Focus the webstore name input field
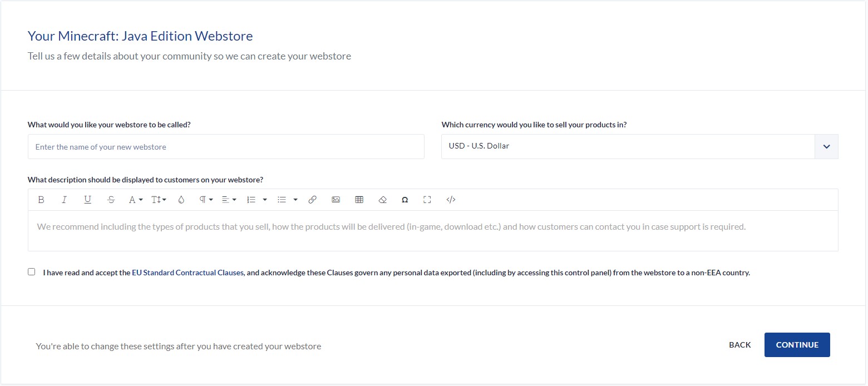 tap(226, 146)
